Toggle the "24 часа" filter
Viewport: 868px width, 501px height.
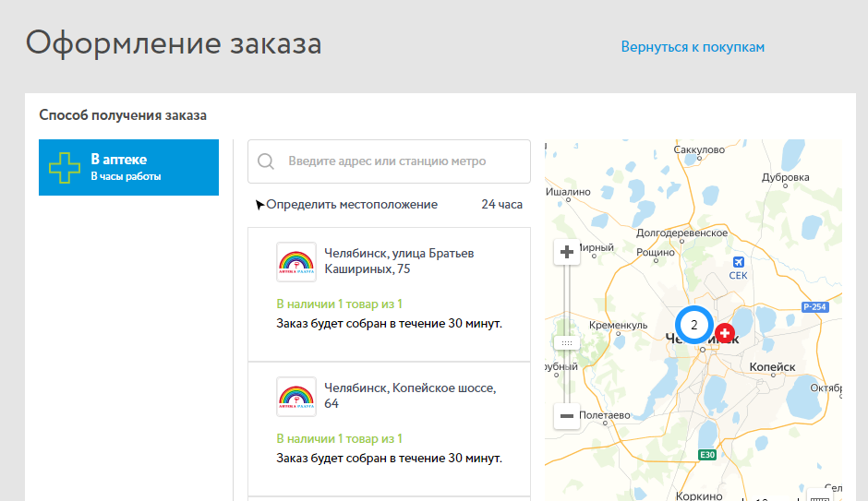(501, 205)
